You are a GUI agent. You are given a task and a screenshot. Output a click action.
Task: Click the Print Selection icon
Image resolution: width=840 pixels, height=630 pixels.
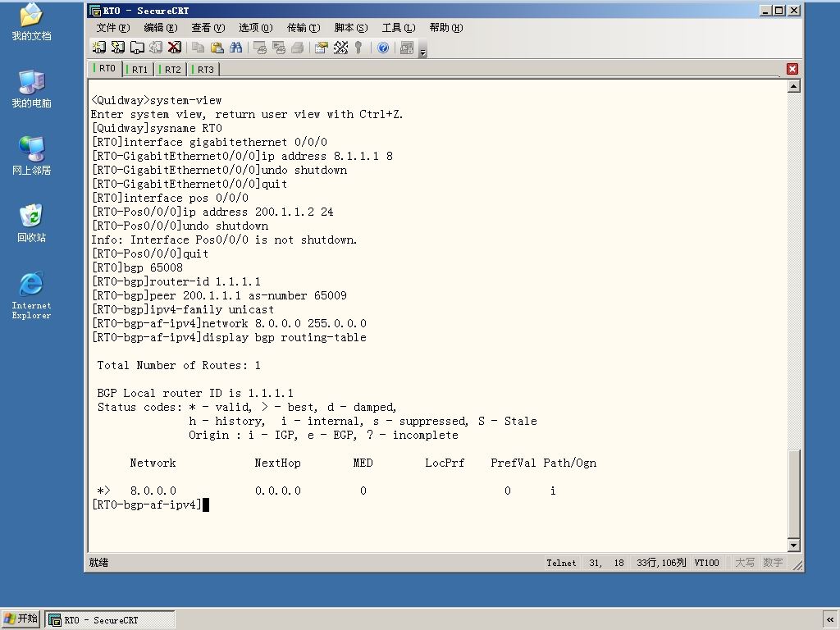click(279, 48)
